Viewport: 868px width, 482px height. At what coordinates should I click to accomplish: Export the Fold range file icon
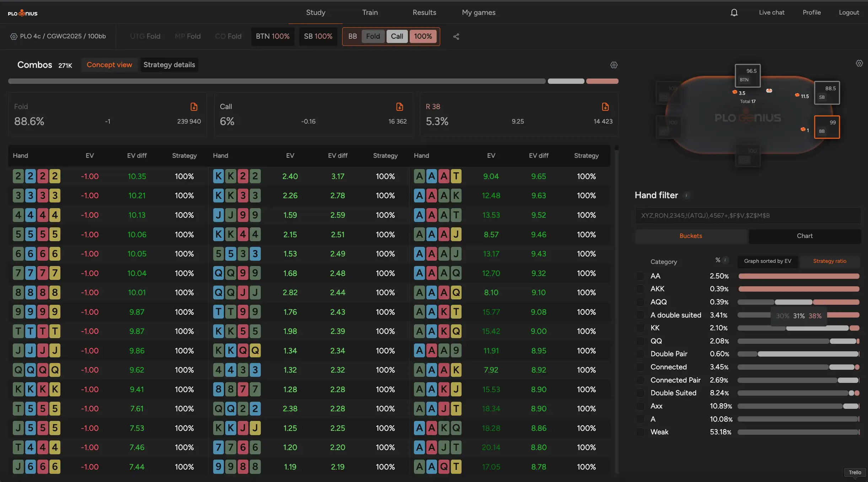(x=194, y=107)
